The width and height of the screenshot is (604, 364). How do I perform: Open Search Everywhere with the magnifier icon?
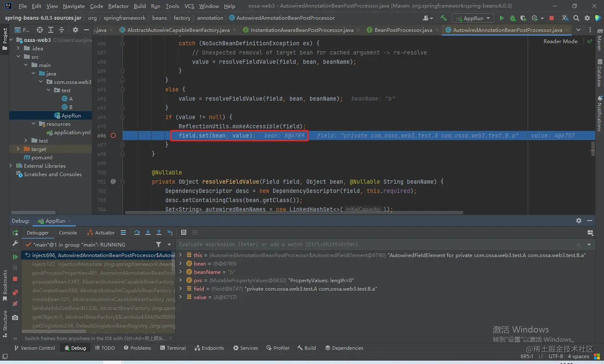coord(576,18)
